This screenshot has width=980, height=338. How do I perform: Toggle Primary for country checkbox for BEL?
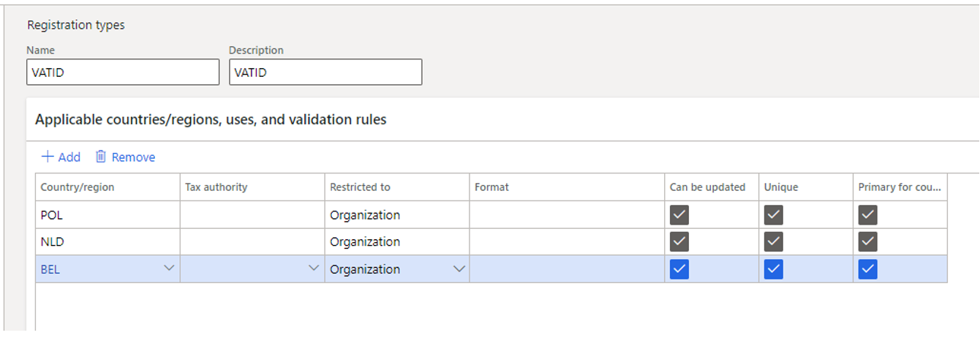(867, 269)
